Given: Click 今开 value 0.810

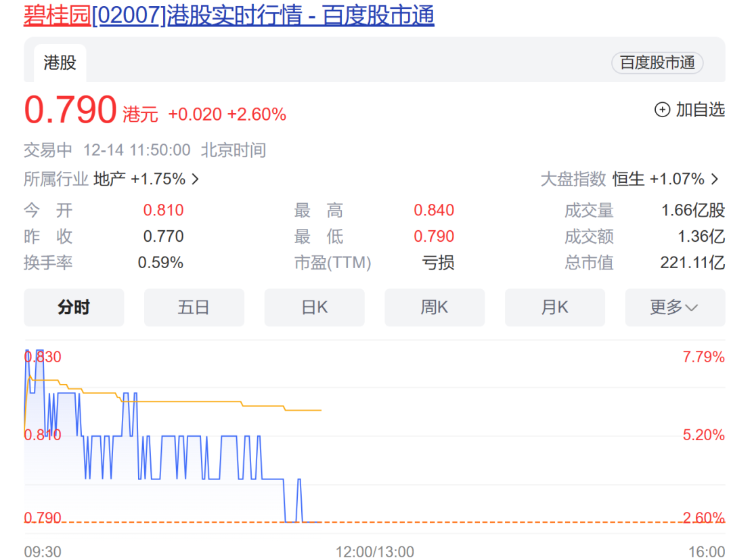Looking at the screenshot, I should [163, 211].
